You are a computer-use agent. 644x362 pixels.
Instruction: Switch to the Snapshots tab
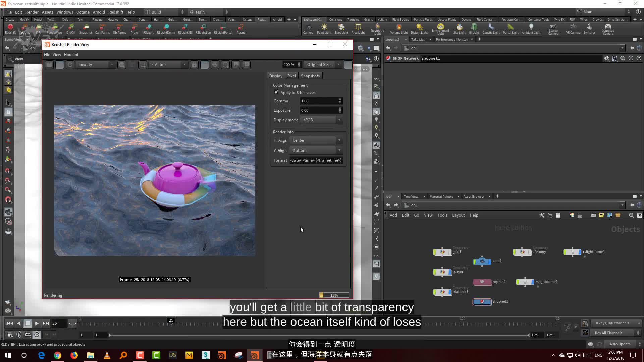(x=310, y=76)
